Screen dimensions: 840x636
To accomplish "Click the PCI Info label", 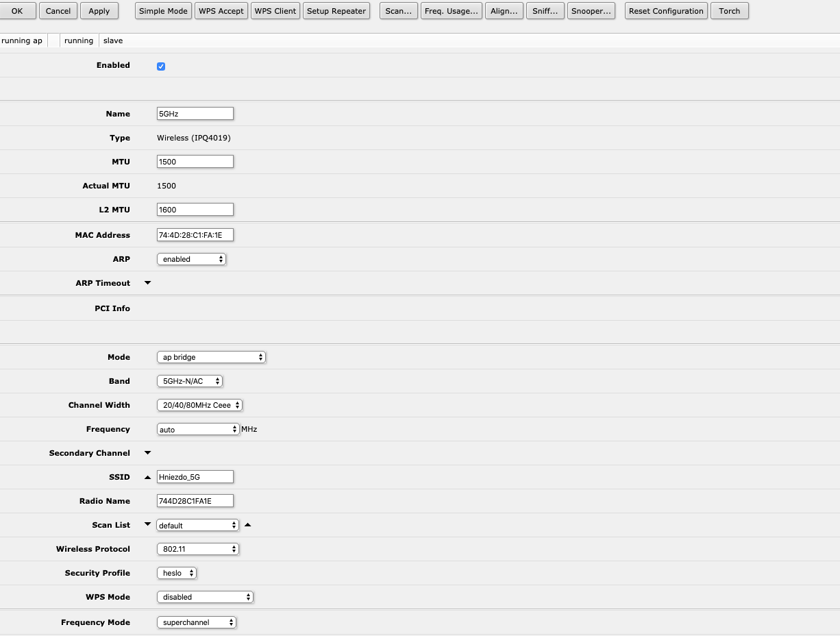I will click(x=112, y=308).
